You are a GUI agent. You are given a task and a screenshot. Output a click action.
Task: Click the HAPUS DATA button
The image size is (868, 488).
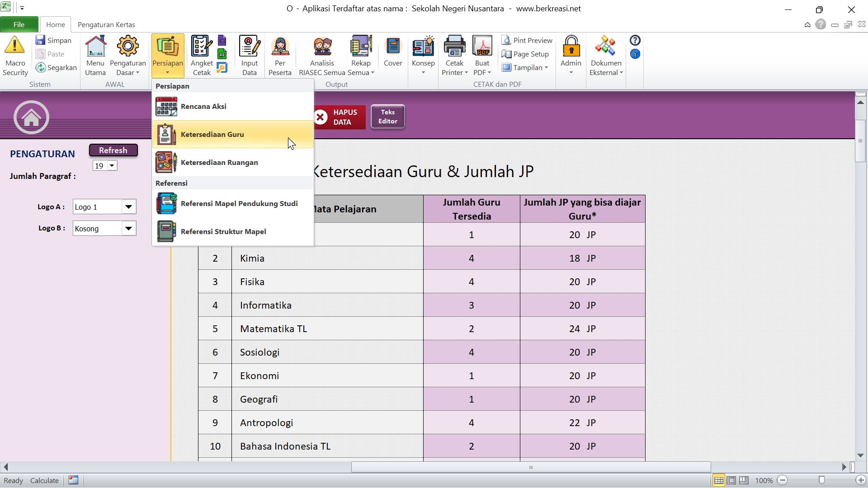(339, 117)
